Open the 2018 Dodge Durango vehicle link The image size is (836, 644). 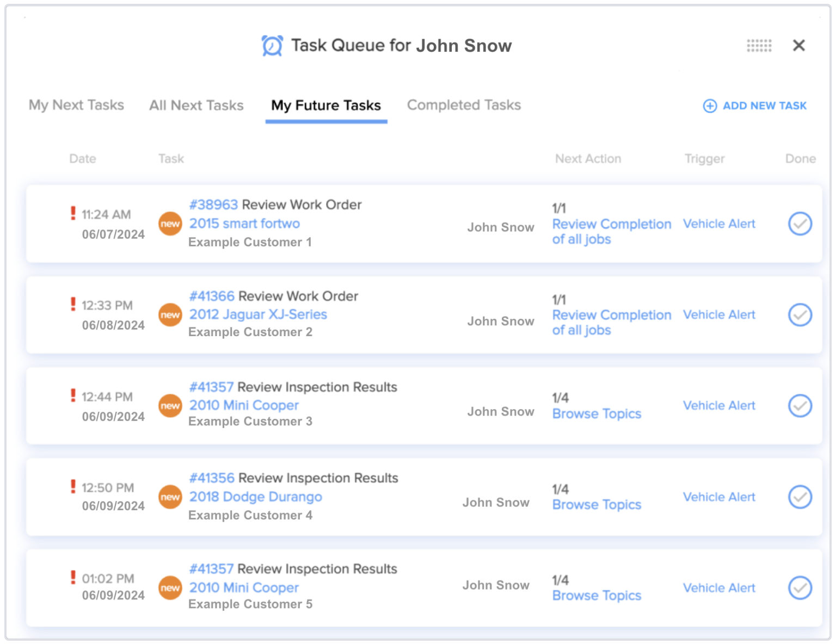pos(255,497)
